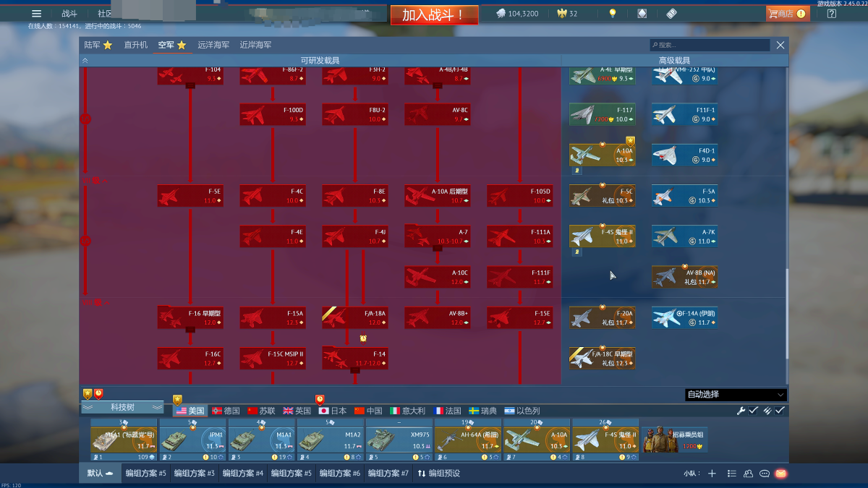Collapse the tree with the top-left chevron
The width and height of the screenshot is (868, 488).
(85, 61)
